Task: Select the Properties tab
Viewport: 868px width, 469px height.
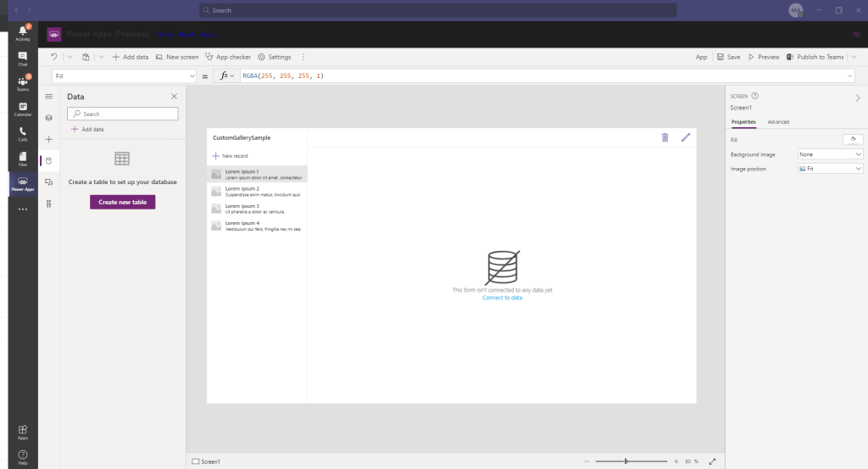Action: click(743, 122)
